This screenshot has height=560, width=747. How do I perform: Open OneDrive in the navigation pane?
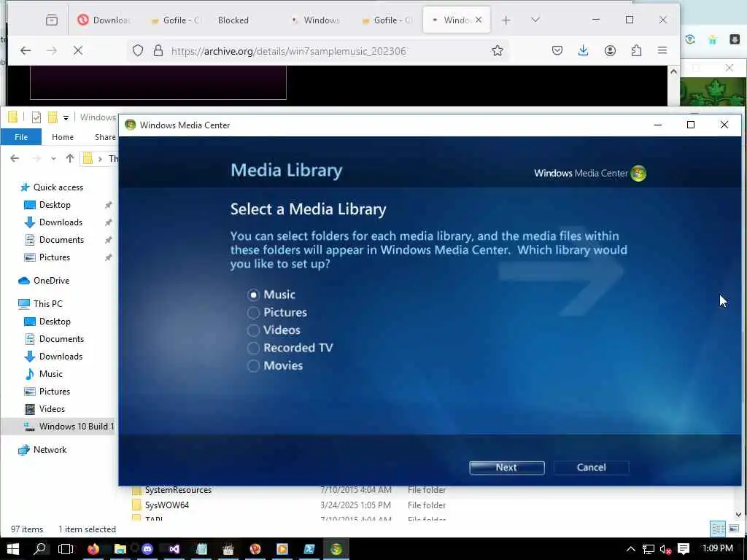52,281
